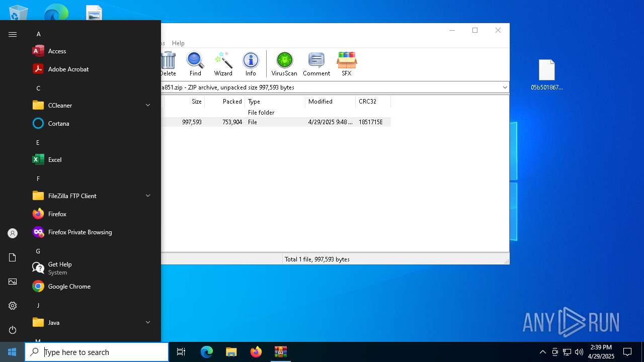The image size is (644, 362).
Task: Jump to letter G section header
Action: coord(38,251)
